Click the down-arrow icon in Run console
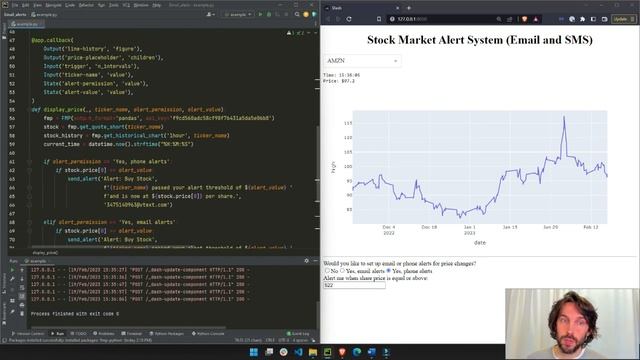The height and width of the screenshot is (360, 640). [x=22, y=279]
